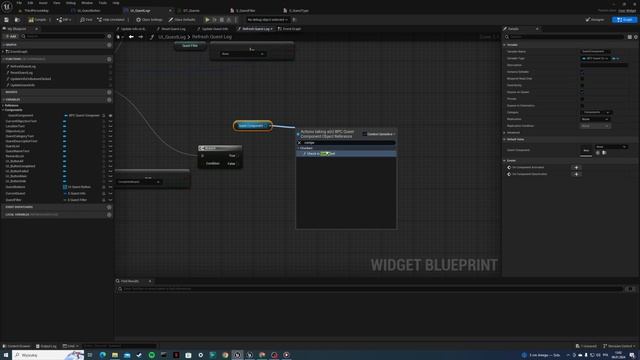This screenshot has width=640, height=360.
Task: Collapse the Components variable category
Action: (x=3, y=110)
